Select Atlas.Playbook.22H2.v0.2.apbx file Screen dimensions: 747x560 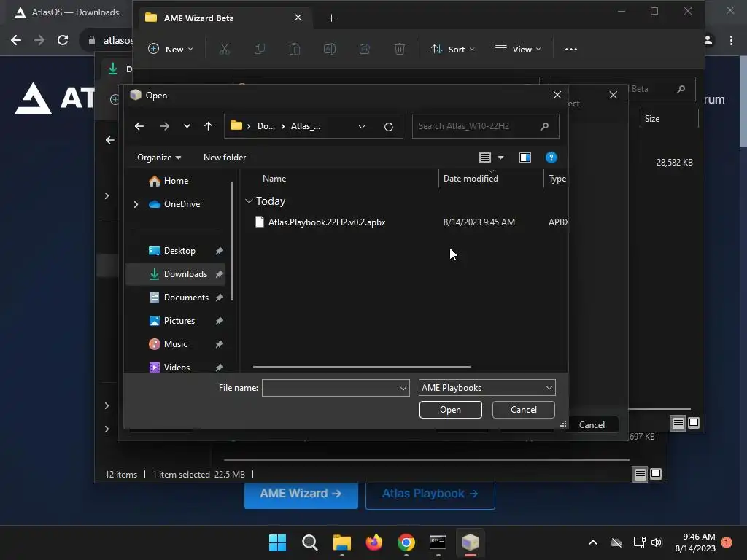point(326,222)
